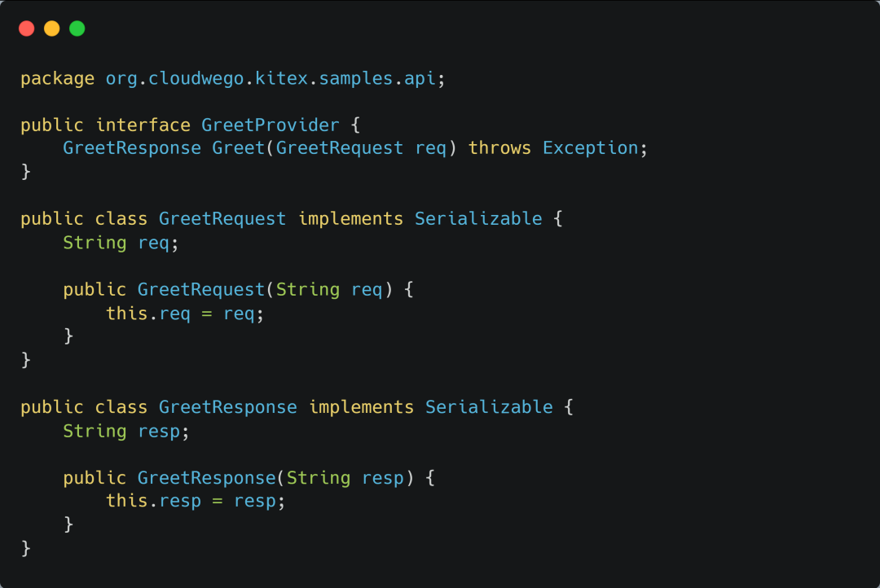The height and width of the screenshot is (588, 880).
Task: Click the 'package' keyword on the first line
Action: click(57, 79)
